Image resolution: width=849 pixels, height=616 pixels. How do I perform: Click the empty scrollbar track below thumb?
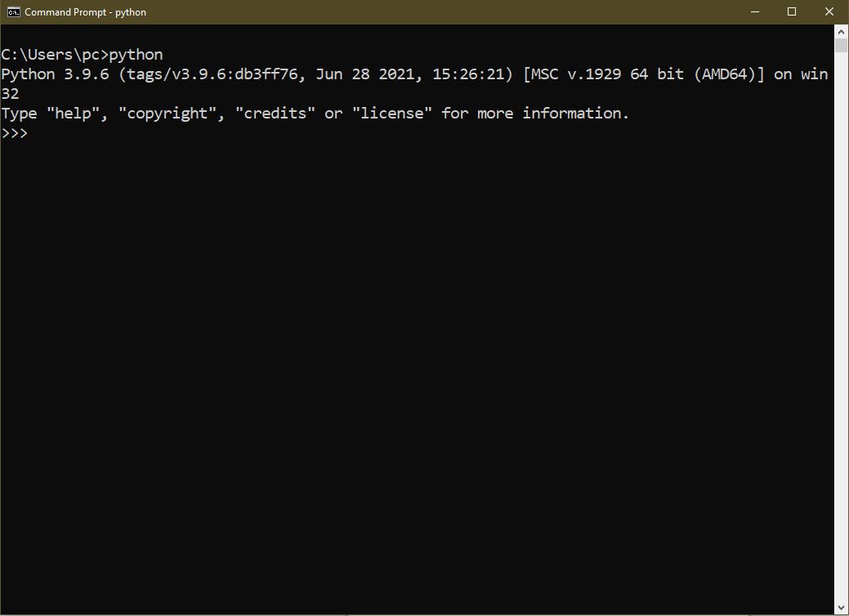(x=842, y=327)
